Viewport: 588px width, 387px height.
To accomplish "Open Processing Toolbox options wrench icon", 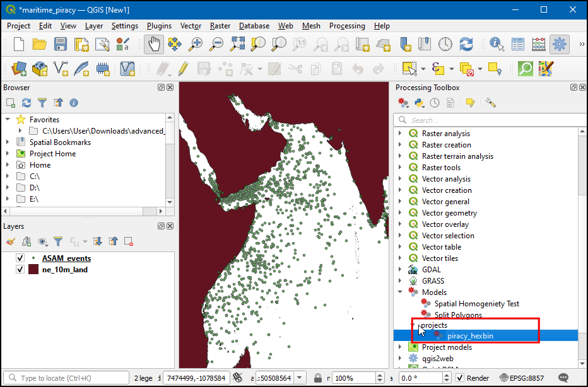I will point(490,103).
